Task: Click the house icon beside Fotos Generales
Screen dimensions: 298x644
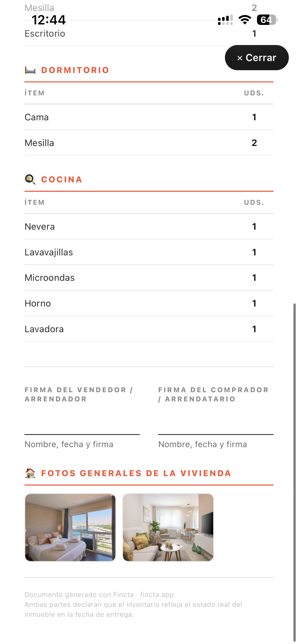Action: (30, 473)
